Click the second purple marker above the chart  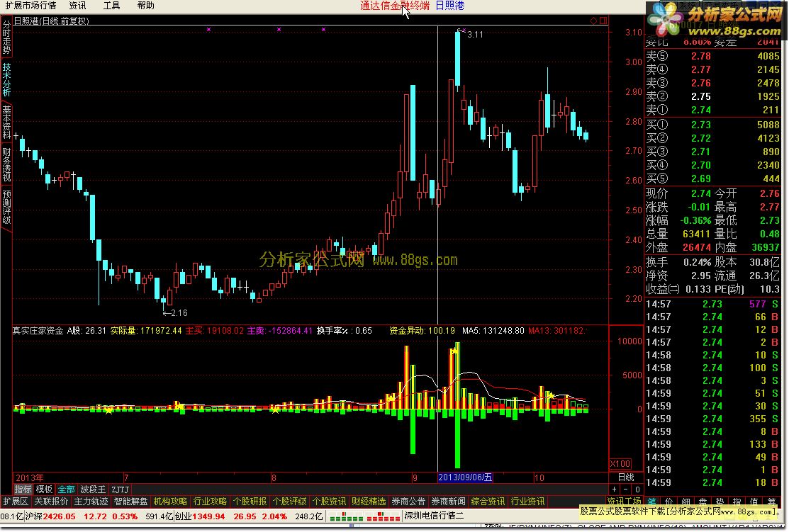279,30
